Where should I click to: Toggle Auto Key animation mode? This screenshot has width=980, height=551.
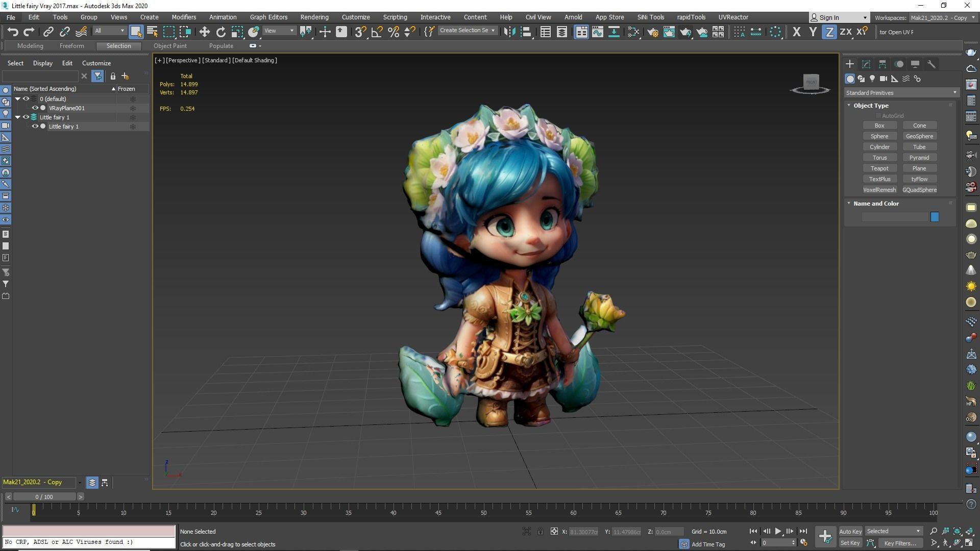pyautogui.click(x=850, y=531)
